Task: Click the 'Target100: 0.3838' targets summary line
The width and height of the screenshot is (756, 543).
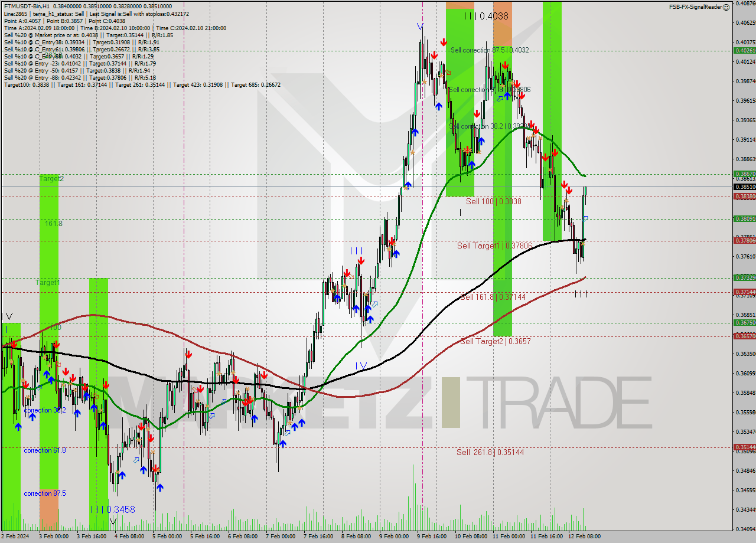Action: [142, 84]
